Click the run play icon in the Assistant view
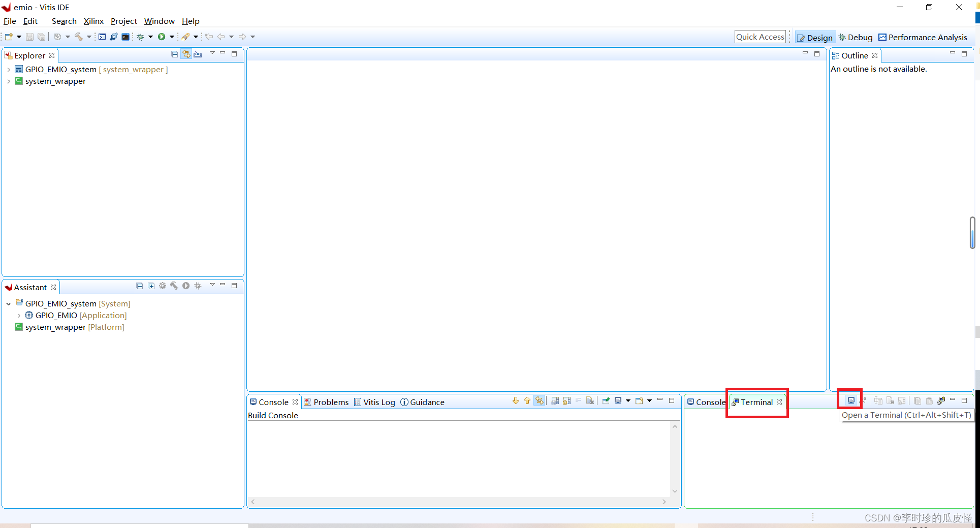The width and height of the screenshot is (980, 528). (186, 286)
